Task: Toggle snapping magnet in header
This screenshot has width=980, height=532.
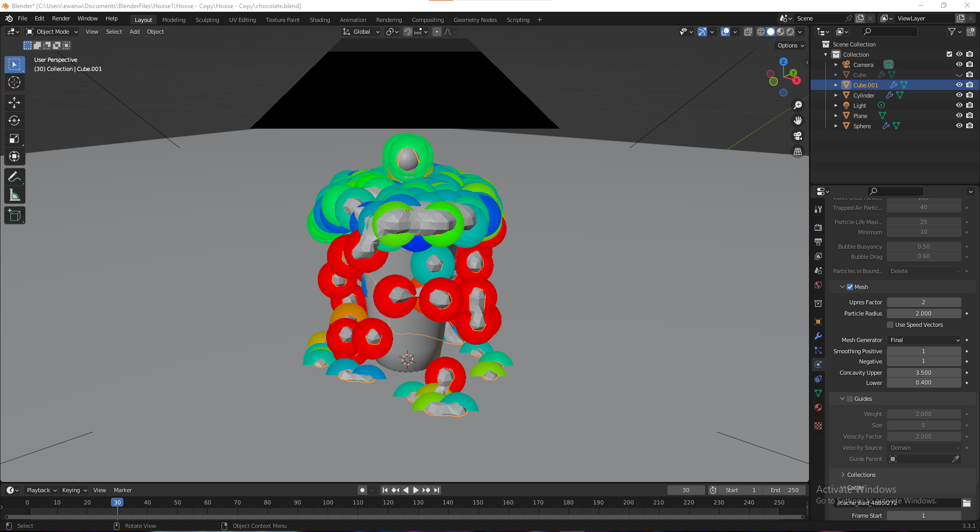Action: (x=407, y=32)
